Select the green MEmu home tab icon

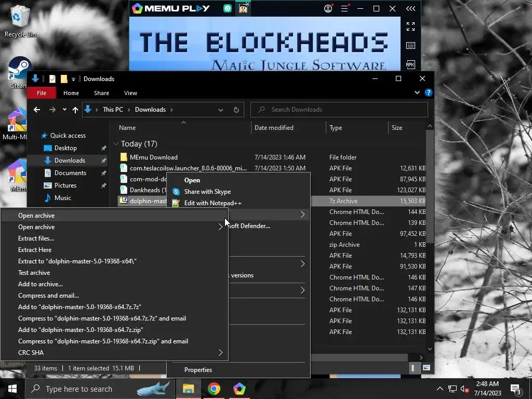(228, 8)
